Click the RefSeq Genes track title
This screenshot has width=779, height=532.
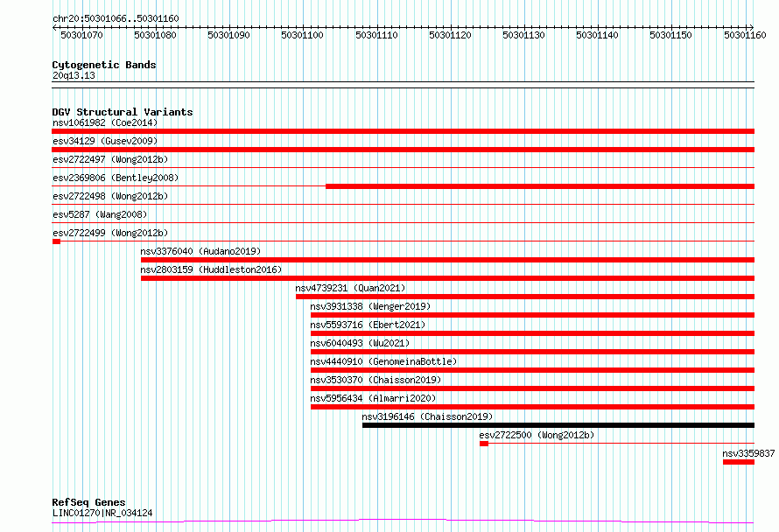(88, 502)
